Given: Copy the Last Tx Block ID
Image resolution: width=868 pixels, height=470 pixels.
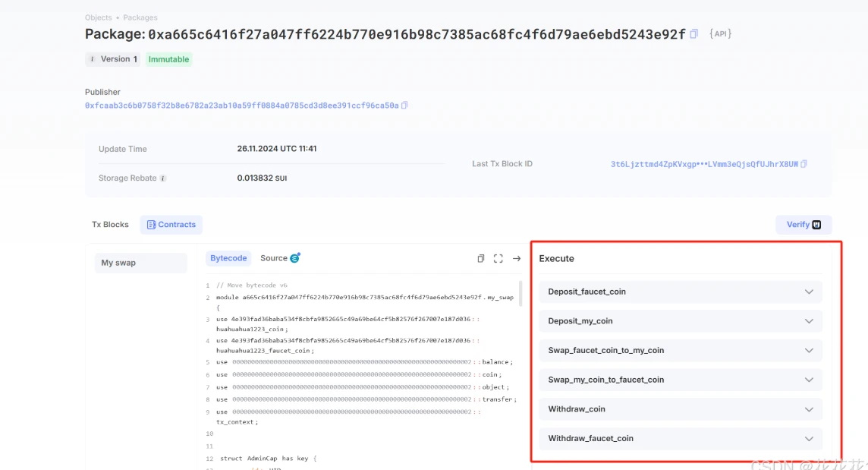Looking at the screenshot, I should (x=804, y=164).
